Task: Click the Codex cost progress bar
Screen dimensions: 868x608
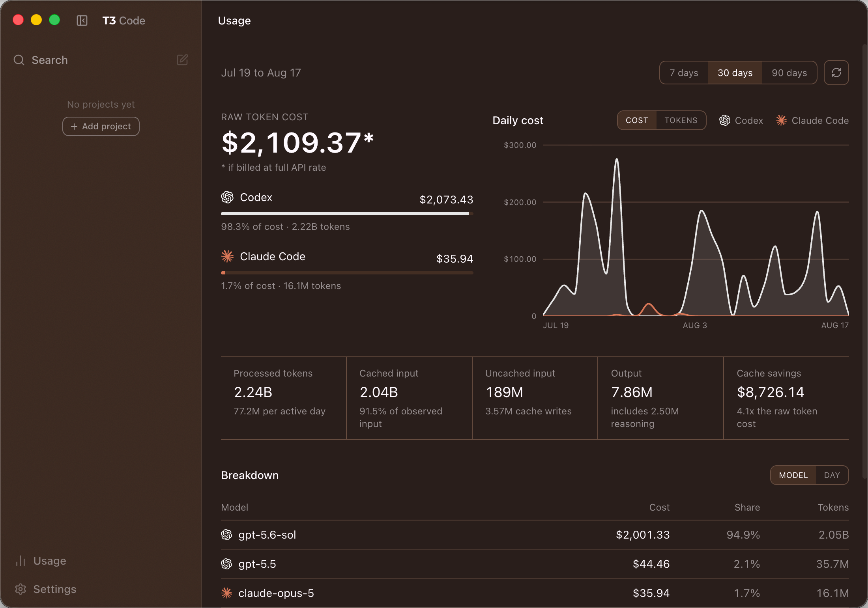Action: [347, 214]
